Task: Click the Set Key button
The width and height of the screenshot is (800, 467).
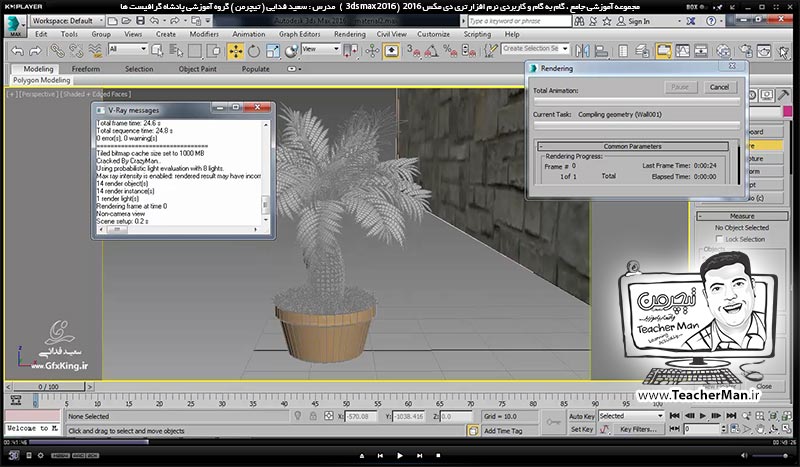Action: 582,430
